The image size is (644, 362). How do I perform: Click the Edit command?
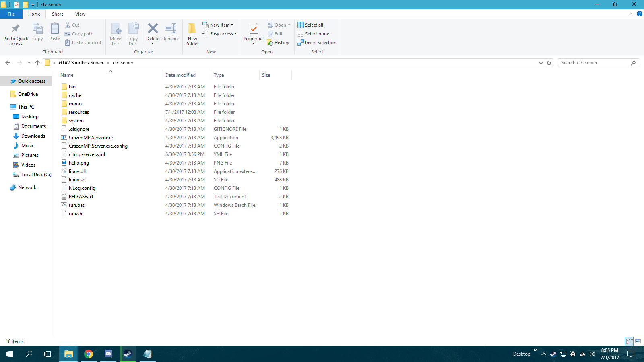click(275, 34)
